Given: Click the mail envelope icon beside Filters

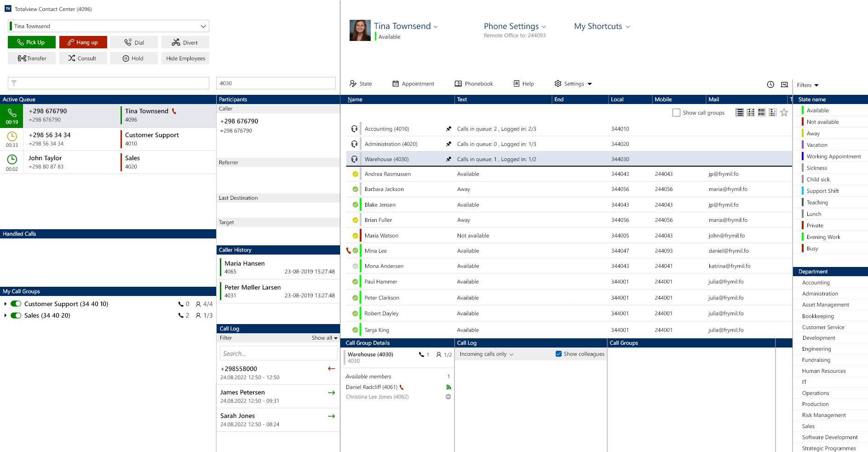Looking at the screenshot, I should 785,84.
